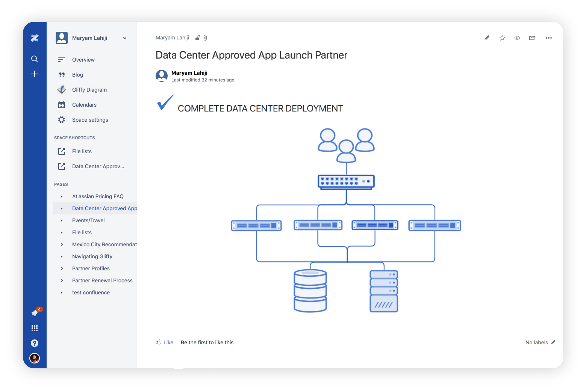Open Blog in the space sidebar
This screenshot has width=586, height=392.
coord(77,75)
